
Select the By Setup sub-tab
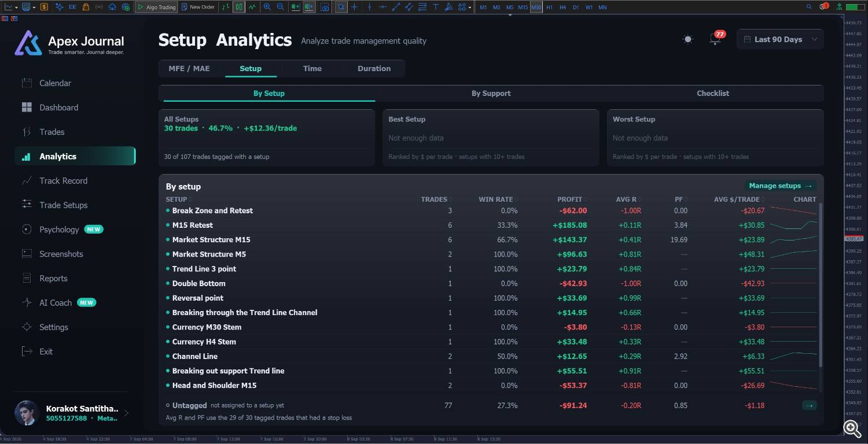[x=269, y=93]
